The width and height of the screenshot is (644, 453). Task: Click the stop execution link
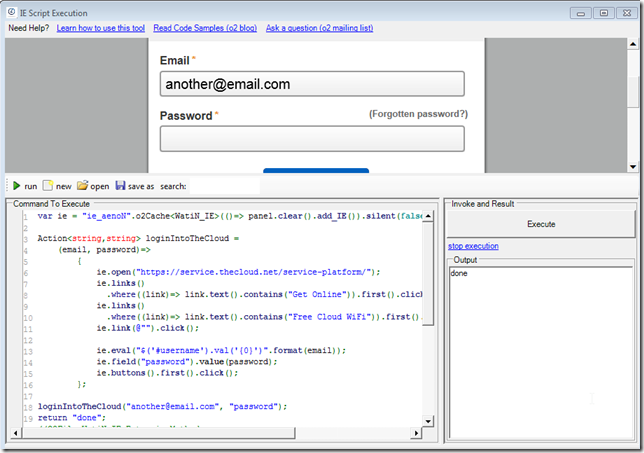click(473, 246)
